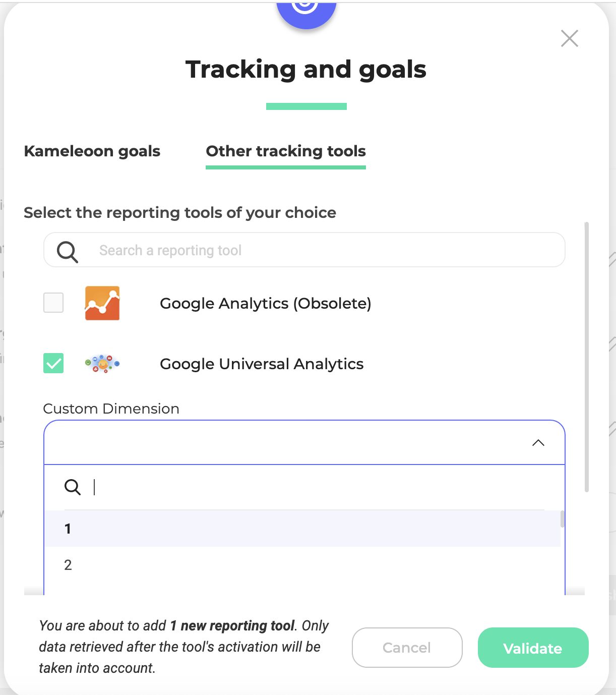Choose option 2 in the Custom Dimension list
The width and height of the screenshot is (616, 695).
click(x=302, y=565)
